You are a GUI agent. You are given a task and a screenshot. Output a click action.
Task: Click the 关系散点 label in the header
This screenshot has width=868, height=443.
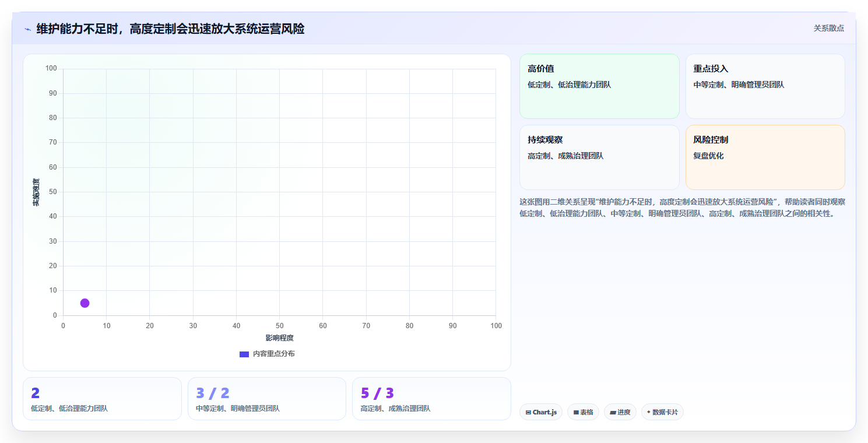click(x=828, y=28)
